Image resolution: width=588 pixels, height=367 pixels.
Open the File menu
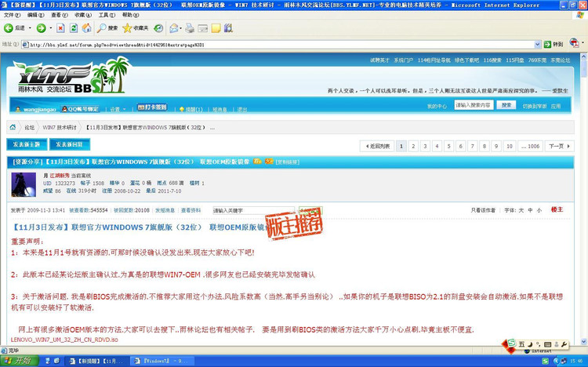coord(12,15)
